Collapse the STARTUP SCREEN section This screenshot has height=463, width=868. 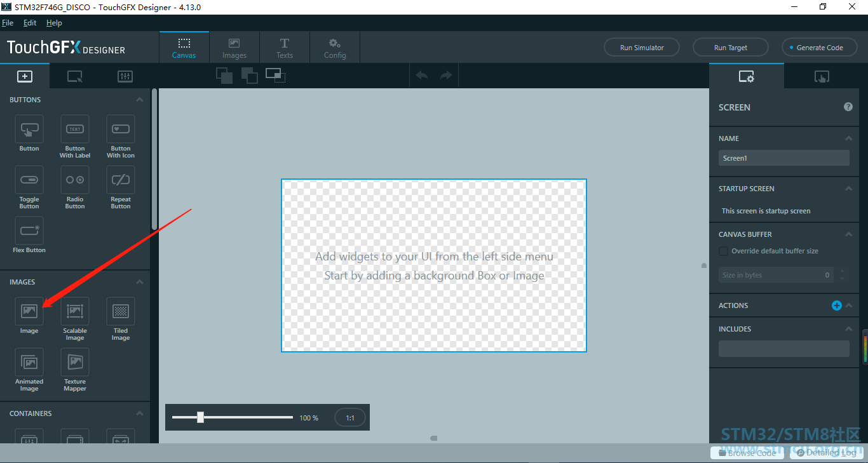(848, 189)
